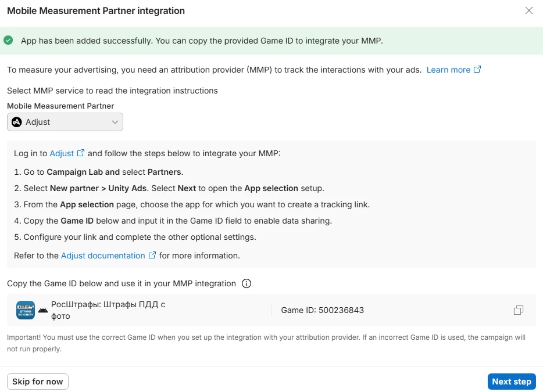The image size is (543, 392).
Task: Close the MMP integration dialog
Action: (528, 10)
